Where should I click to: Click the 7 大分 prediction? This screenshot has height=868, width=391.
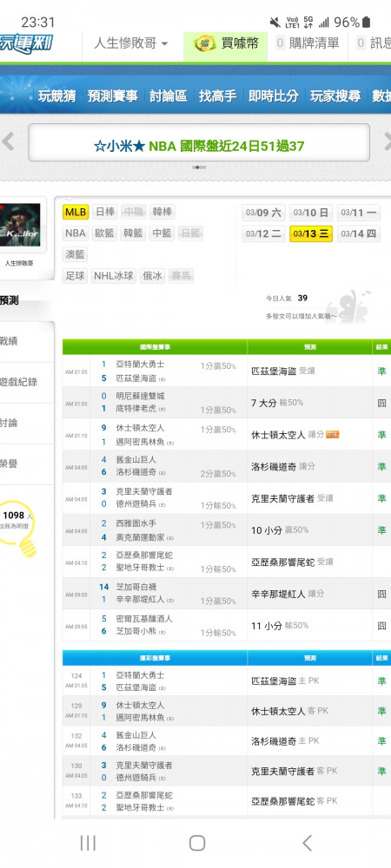(x=277, y=403)
